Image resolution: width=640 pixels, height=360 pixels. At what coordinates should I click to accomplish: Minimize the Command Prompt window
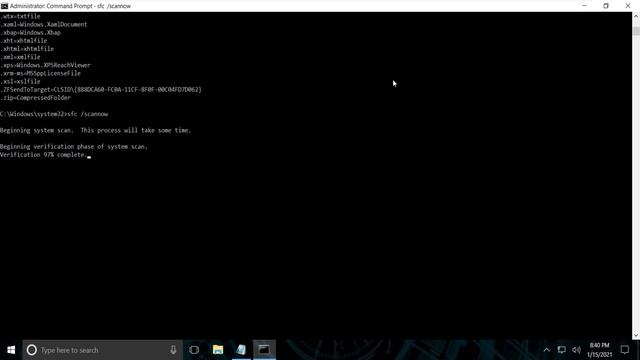pos(584,6)
